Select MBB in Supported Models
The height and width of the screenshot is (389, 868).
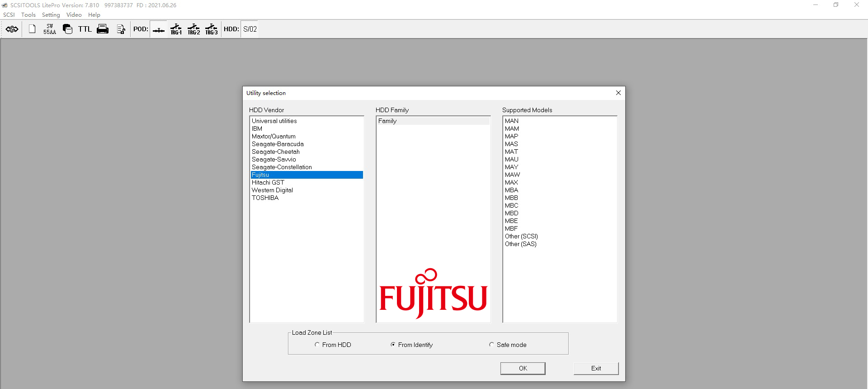(x=560, y=198)
